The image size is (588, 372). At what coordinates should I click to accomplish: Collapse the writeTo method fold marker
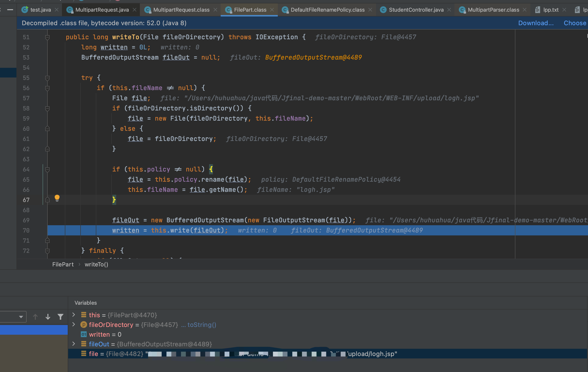click(x=47, y=37)
